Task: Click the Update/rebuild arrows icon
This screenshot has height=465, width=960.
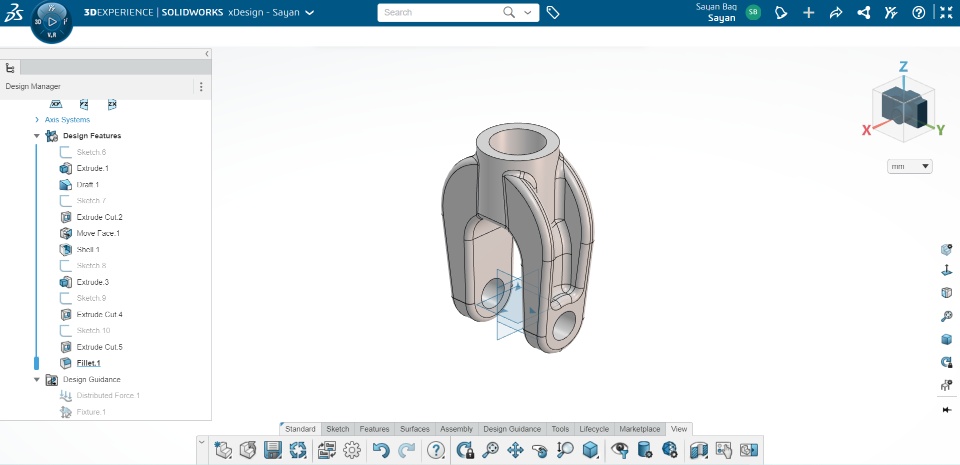Action: pyautogui.click(x=298, y=451)
